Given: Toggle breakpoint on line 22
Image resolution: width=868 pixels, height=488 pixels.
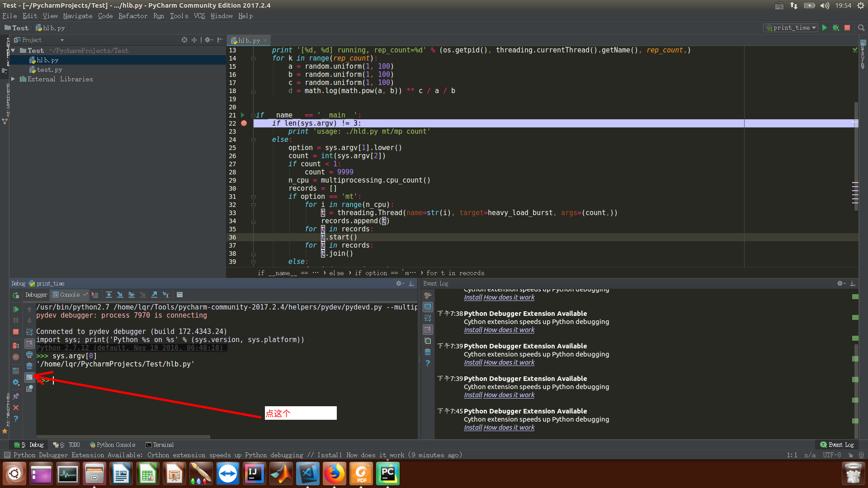Looking at the screenshot, I should tap(244, 123).
